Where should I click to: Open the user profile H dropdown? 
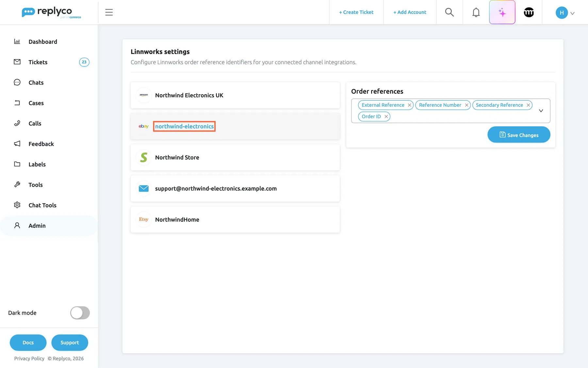pos(565,13)
